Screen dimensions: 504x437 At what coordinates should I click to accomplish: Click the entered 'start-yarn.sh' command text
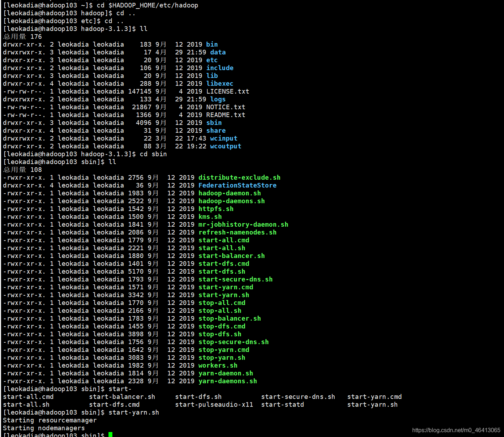[134, 412]
